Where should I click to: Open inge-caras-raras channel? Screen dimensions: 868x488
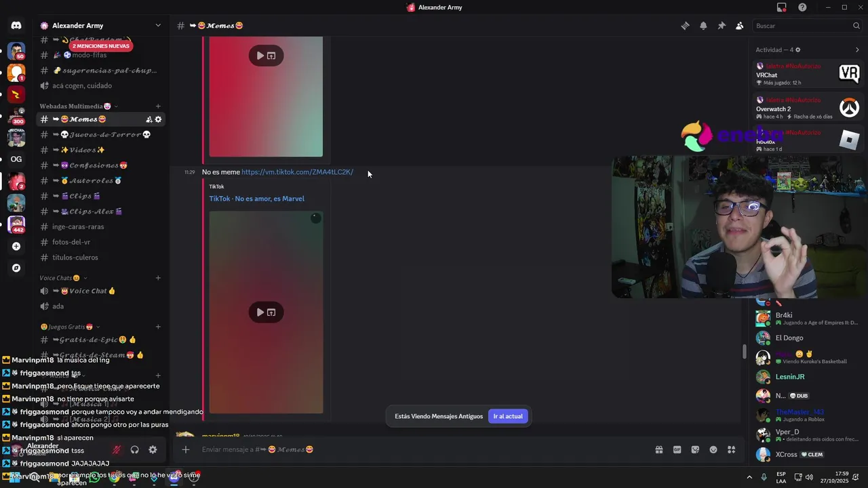pyautogui.click(x=100, y=227)
